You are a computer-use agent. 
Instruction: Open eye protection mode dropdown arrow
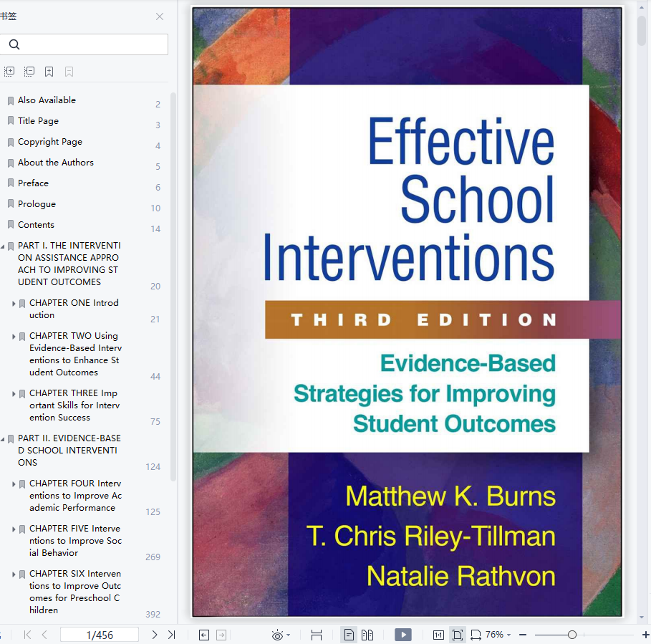click(x=289, y=635)
